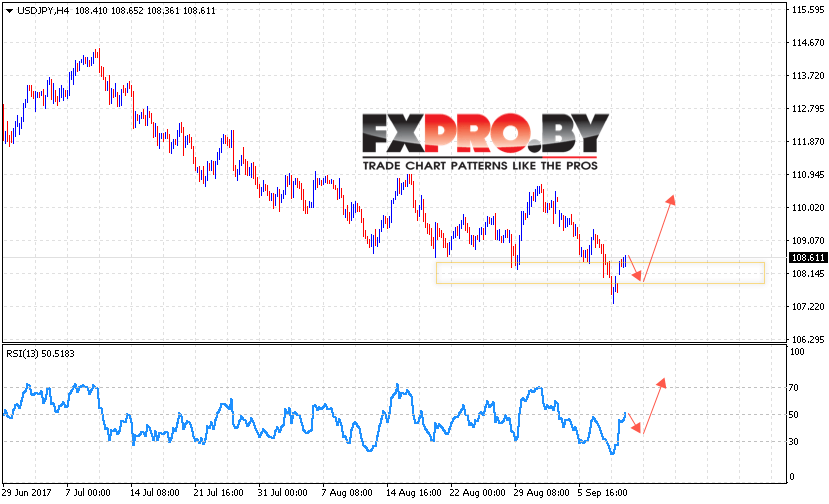Select the 14 Jul 08:00 time label

(x=155, y=492)
